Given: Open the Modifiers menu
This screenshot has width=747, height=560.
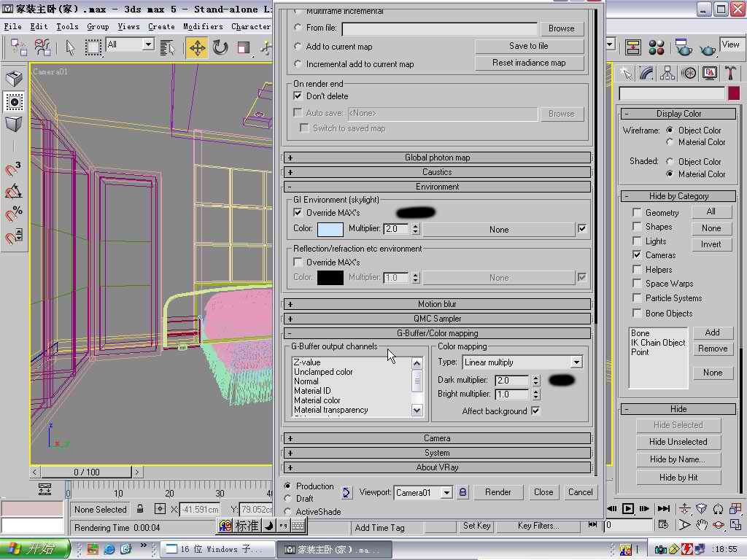Looking at the screenshot, I should point(203,26).
